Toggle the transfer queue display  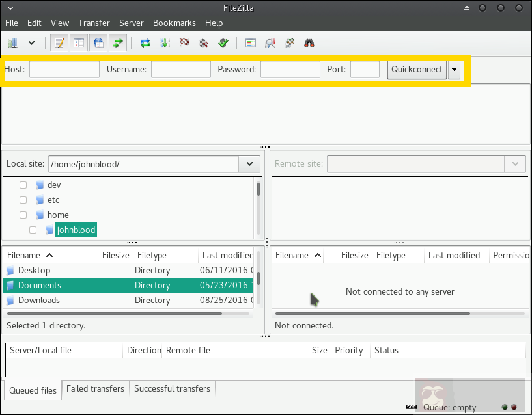pyautogui.click(x=118, y=43)
